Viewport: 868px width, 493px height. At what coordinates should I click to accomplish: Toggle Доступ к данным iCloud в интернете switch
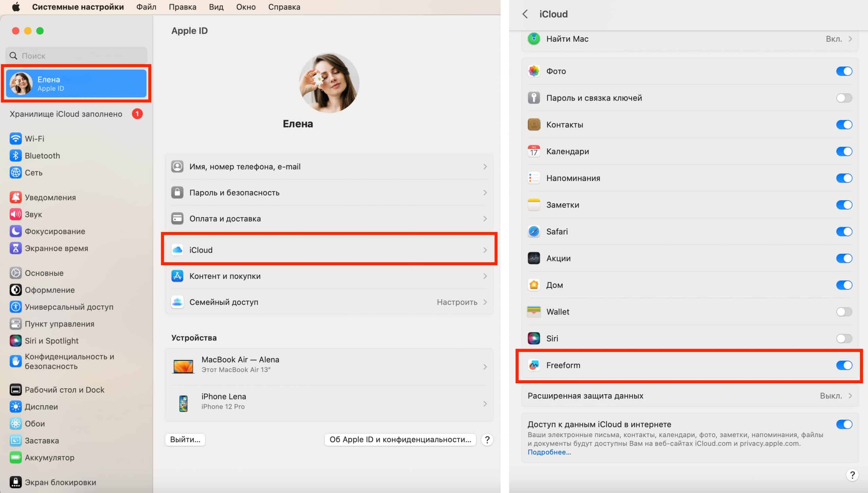pos(844,424)
